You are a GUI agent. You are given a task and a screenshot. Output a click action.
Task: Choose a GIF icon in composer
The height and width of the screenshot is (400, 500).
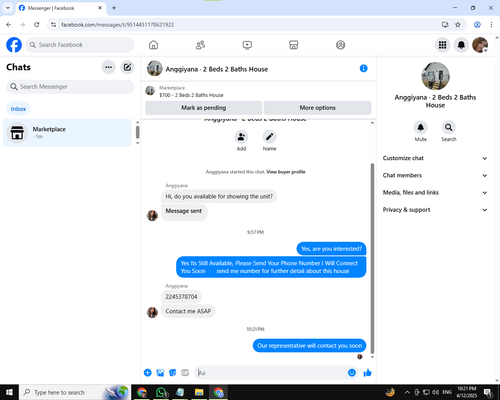(185, 373)
